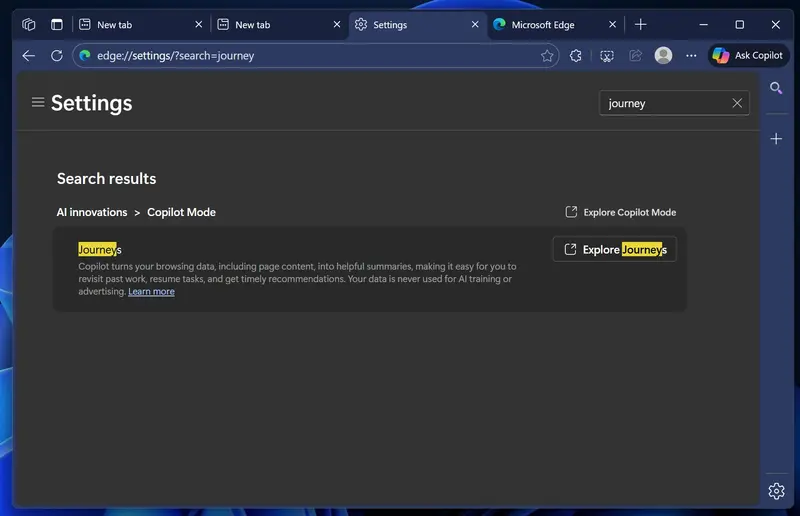Open the user profile avatar

pos(663,56)
